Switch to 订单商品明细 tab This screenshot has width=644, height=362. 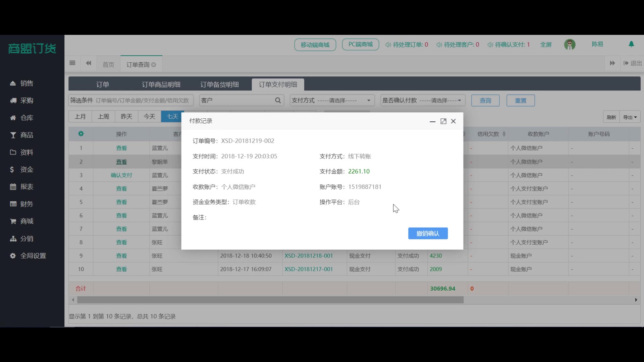pyautogui.click(x=161, y=84)
